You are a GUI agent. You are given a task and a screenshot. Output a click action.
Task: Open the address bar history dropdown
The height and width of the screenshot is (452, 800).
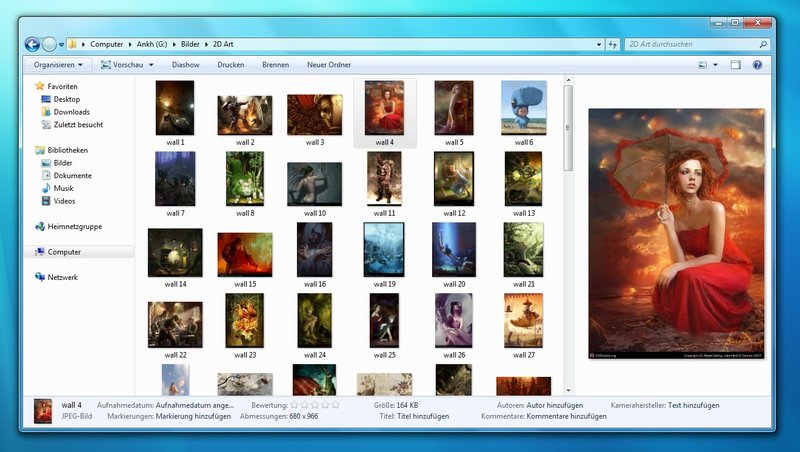(x=599, y=44)
